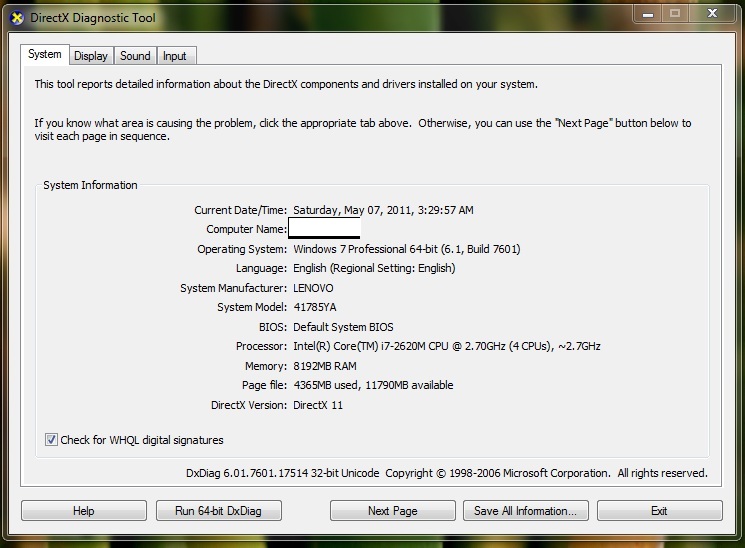Click the Processor: label
Viewport: 745px width, 548px height.
tap(261, 346)
